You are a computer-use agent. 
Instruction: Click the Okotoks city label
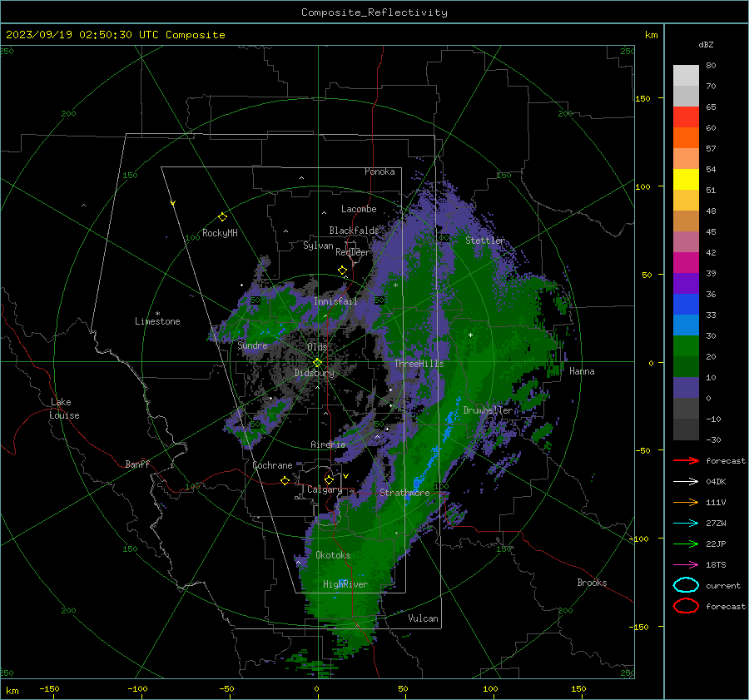[x=333, y=555]
